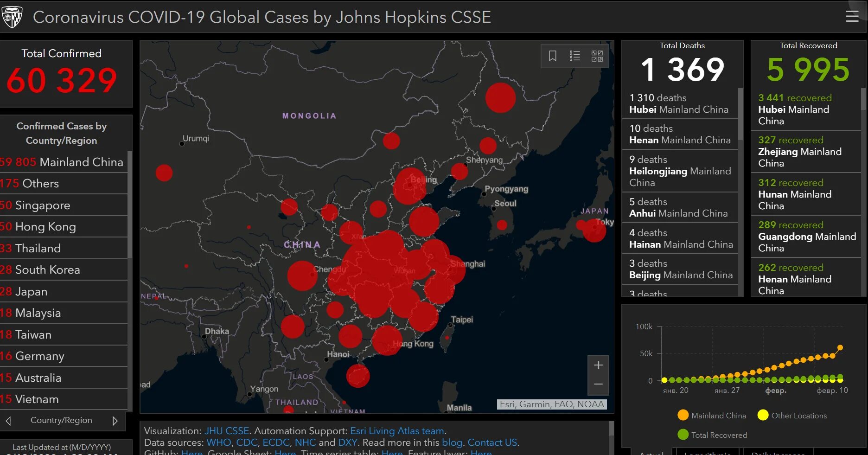This screenshot has width=868, height=455.
Task: Click the confirmed cases list scrollbar
Action: pyautogui.click(x=130, y=204)
